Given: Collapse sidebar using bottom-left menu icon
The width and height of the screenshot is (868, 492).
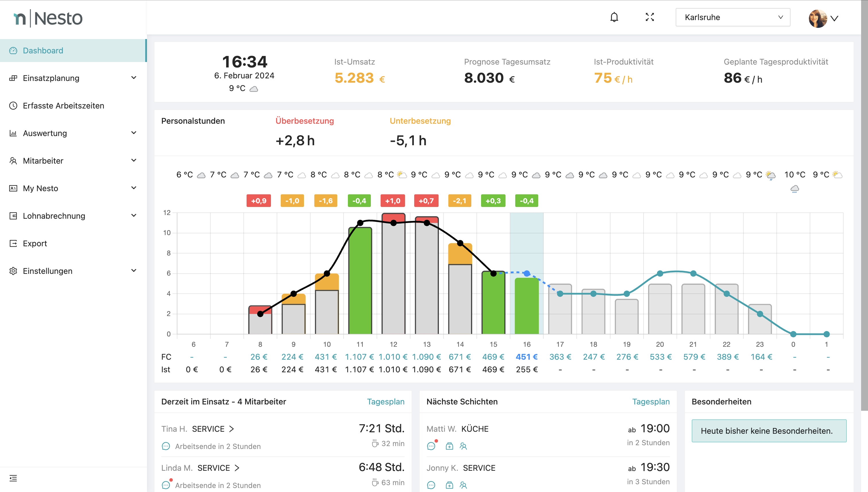Looking at the screenshot, I should pyautogui.click(x=13, y=478).
